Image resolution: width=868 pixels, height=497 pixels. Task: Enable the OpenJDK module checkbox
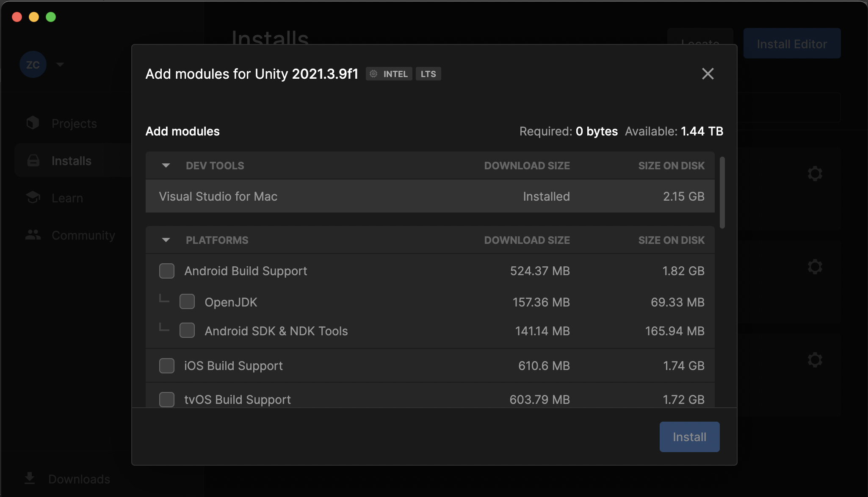pyautogui.click(x=187, y=302)
